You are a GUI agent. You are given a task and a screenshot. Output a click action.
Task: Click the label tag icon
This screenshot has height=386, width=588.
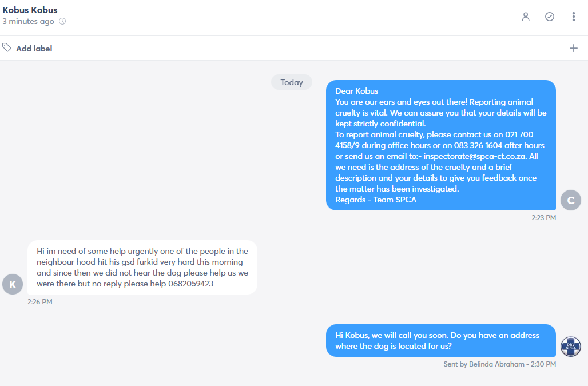point(7,47)
